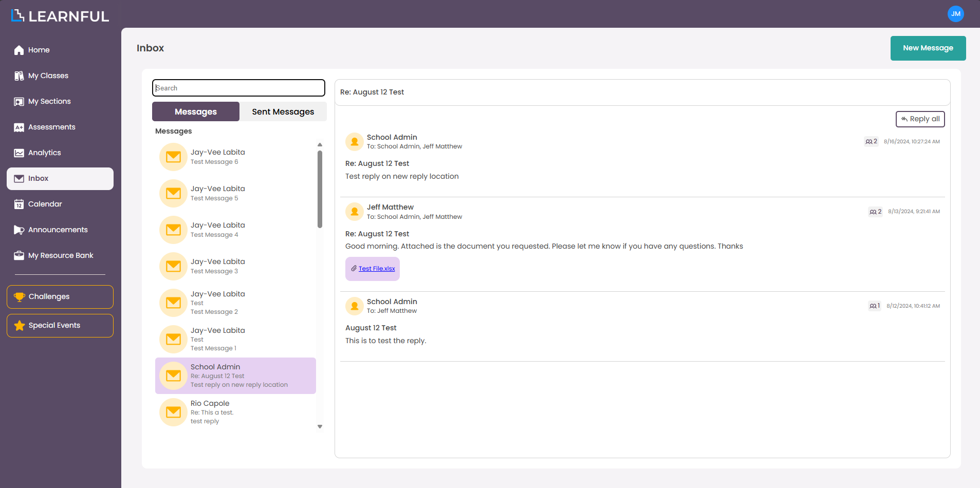The width and height of the screenshot is (980, 488).
Task: Open Jay-Vee Labita's Test Message 2
Action: coord(235,303)
